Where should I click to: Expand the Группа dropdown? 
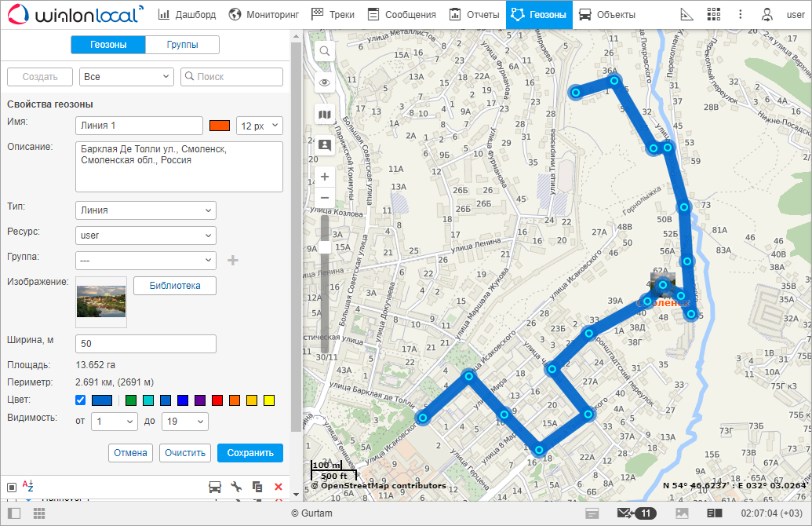point(145,260)
